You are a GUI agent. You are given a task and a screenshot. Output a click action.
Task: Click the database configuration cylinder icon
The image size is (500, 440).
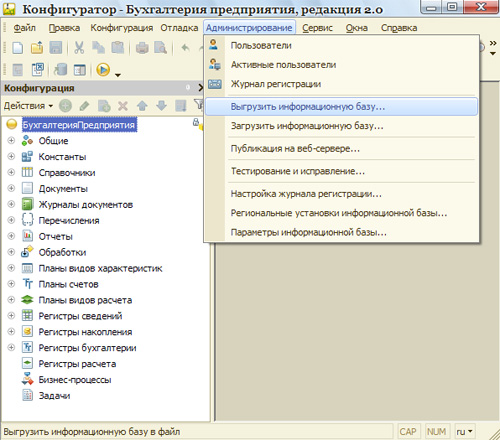click(x=61, y=70)
